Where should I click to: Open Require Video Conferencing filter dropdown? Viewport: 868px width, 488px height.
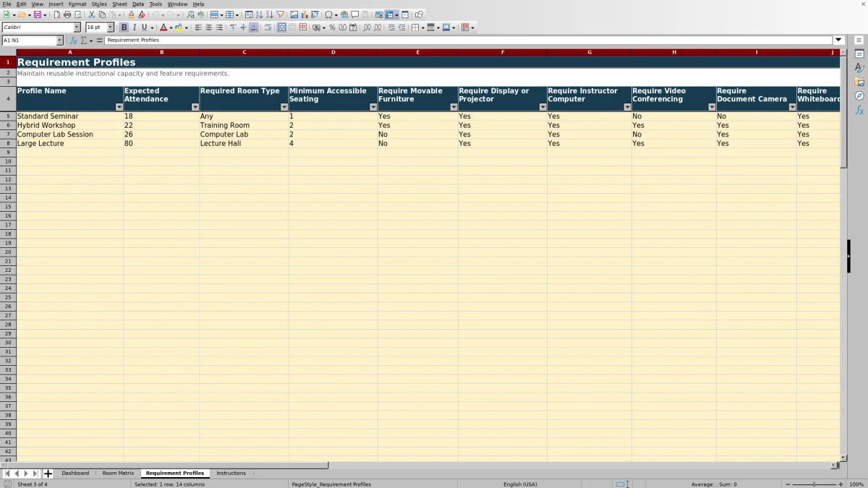click(712, 107)
